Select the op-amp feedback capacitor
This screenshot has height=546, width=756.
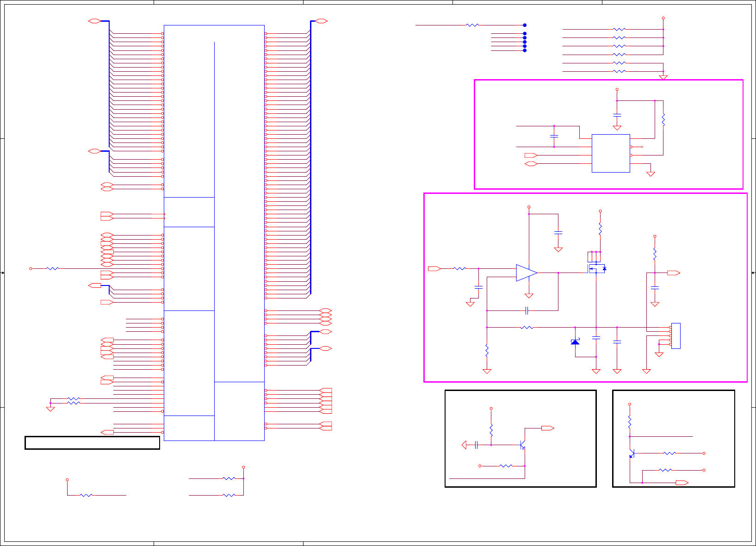click(527, 310)
